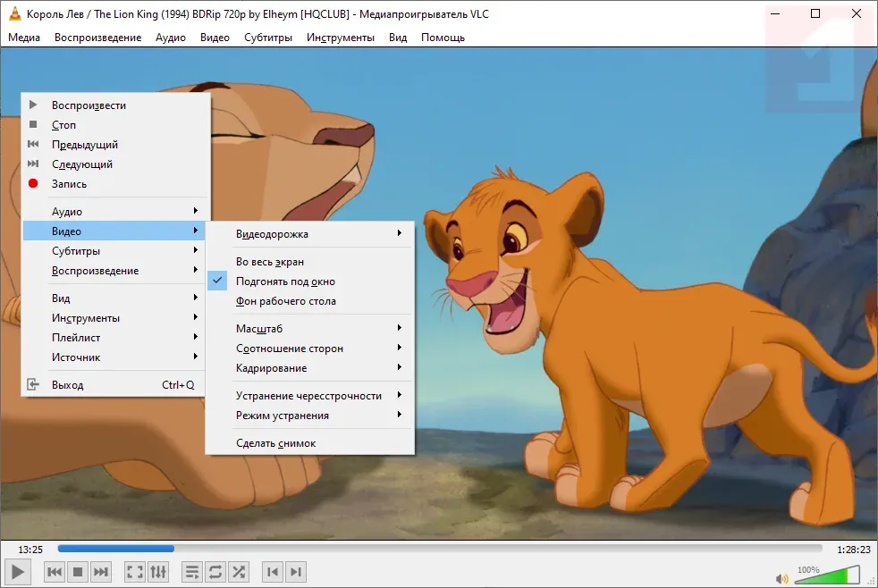Toggle shuffle (random) icon

click(x=239, y=572)
